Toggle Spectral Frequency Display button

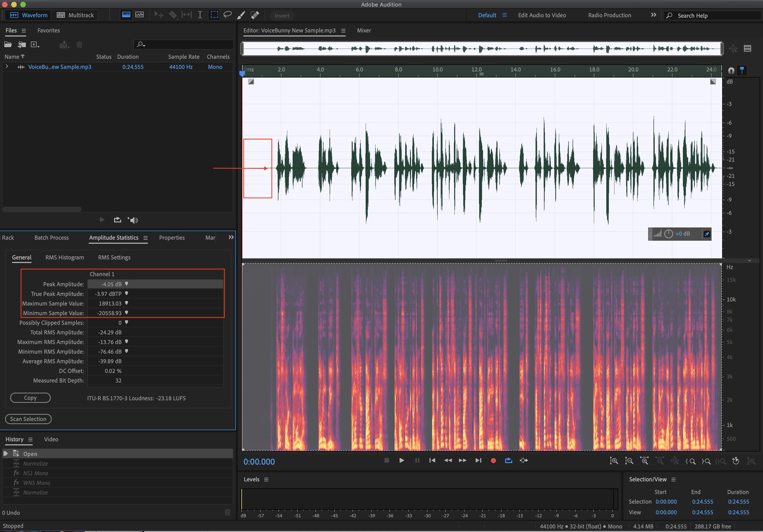[126, 15]
